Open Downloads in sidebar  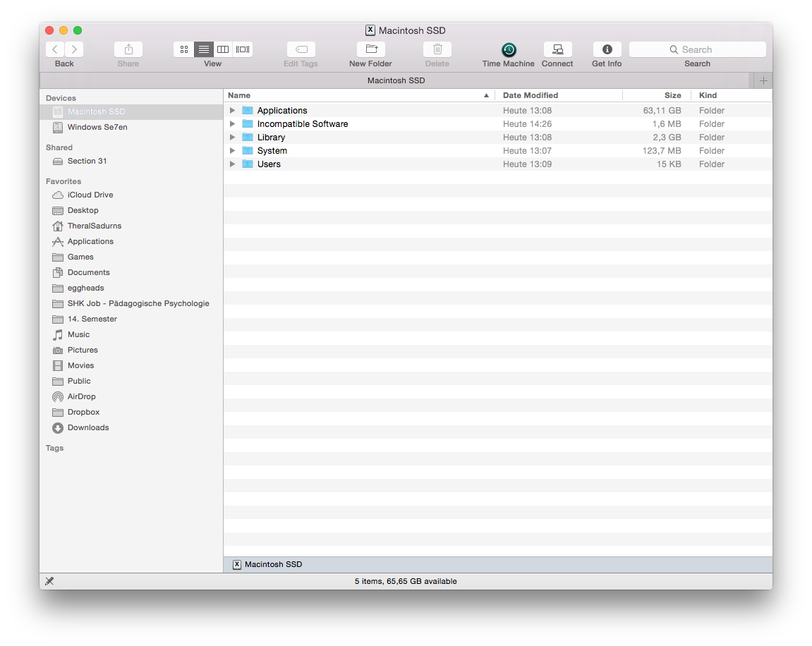[x=131, y=428]
